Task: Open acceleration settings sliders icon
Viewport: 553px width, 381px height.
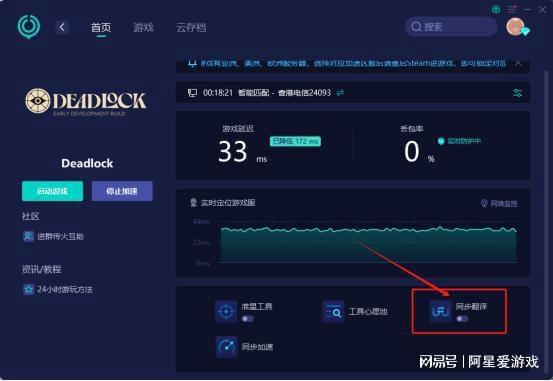Action: (x=517, y=93)
